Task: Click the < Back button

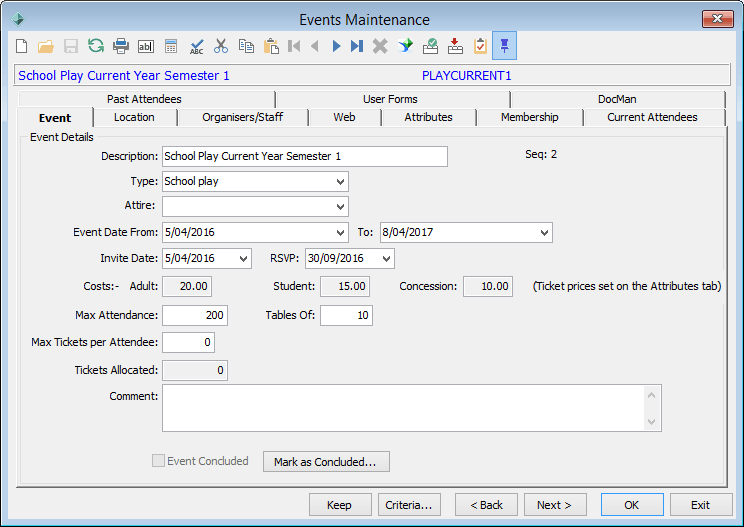Action: [486, 505]
